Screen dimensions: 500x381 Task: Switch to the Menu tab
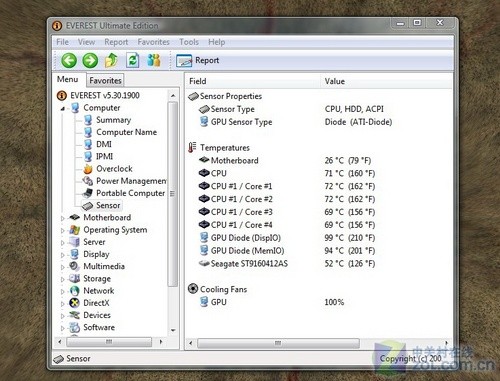click(x=68, y=79)
